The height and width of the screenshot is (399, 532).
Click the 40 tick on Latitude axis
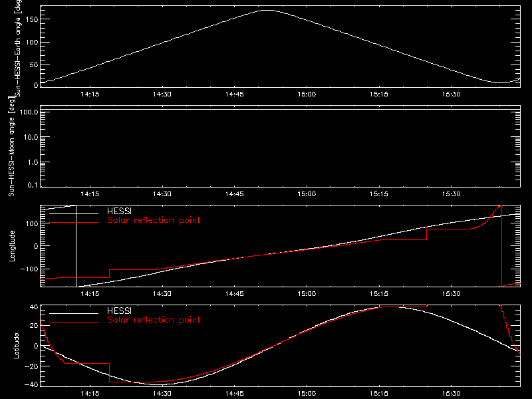34,307
